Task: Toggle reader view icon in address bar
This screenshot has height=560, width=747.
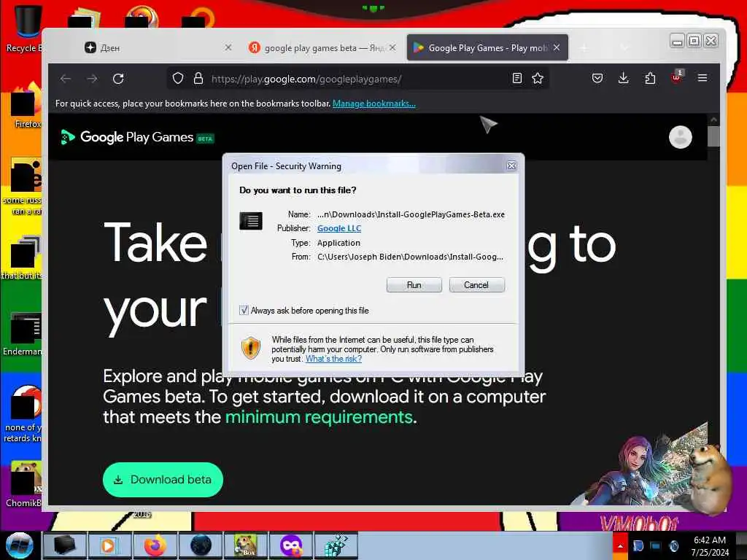Action: tap(517, 78)
